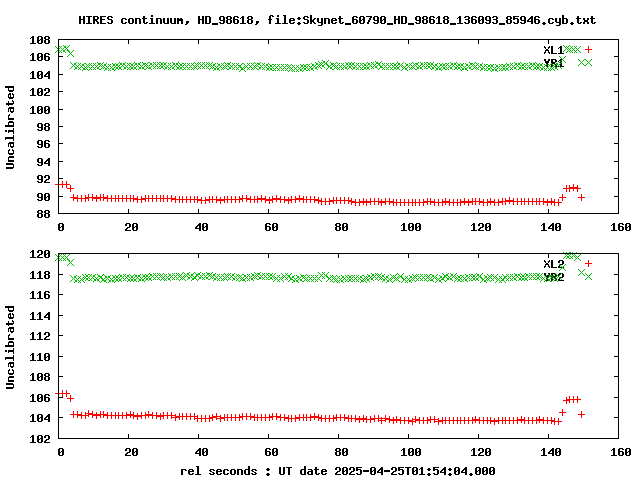Click the green cross markers beside YR1
The height and width of the screenshot is (480, 640).
pyautogui.click(x=585, y=62)
